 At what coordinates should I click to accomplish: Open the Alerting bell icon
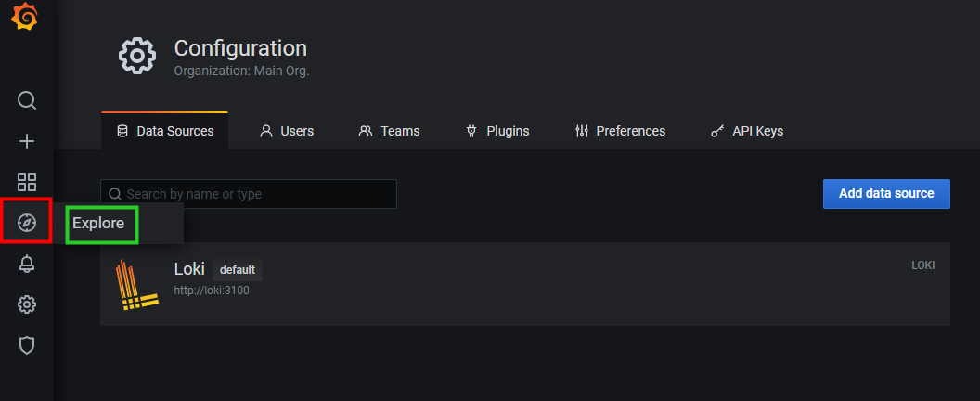(x=27, y=264)
